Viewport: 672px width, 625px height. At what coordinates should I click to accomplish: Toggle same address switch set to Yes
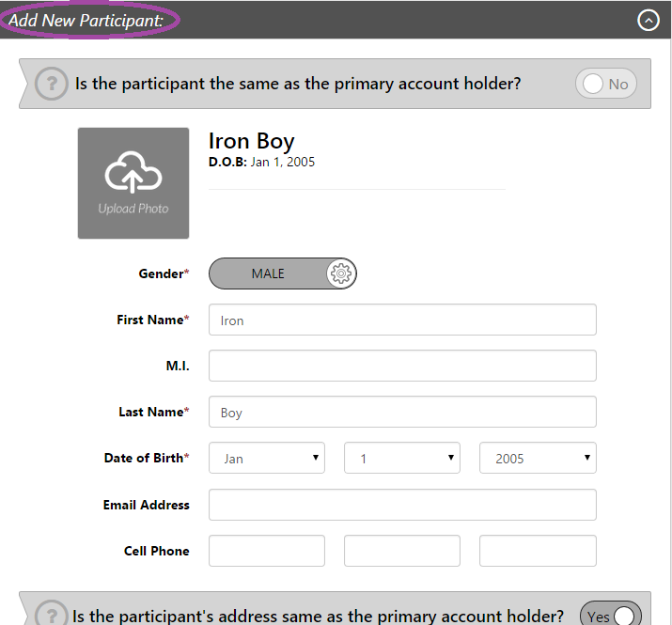pyautogui.click(x=610, y=616)
